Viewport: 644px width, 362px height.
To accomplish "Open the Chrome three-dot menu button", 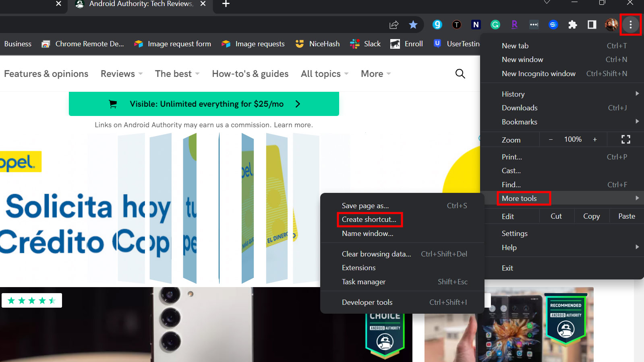I will 631,25.
